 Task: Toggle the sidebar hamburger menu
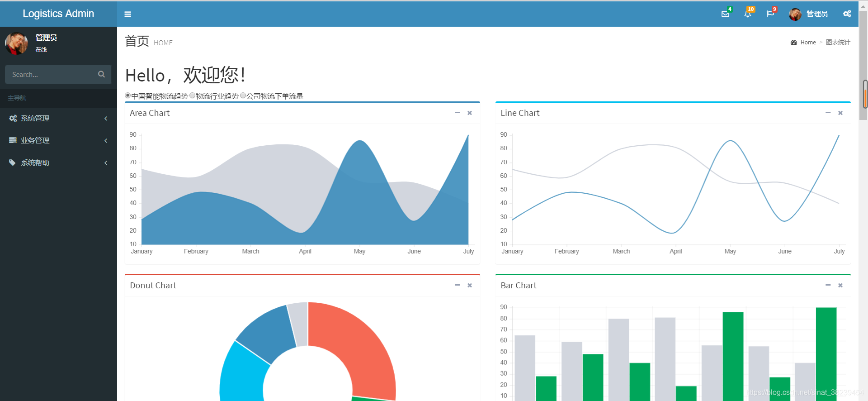(x=128, y=14)
